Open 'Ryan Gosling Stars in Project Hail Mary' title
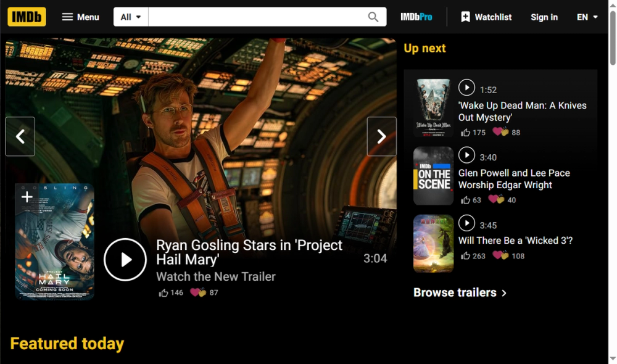Viewport: 617px width, 364px height. click(249, 252)
